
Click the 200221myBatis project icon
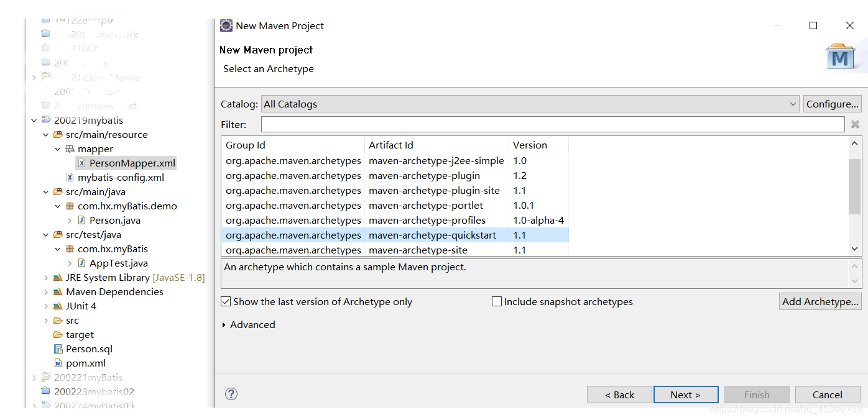46,377
